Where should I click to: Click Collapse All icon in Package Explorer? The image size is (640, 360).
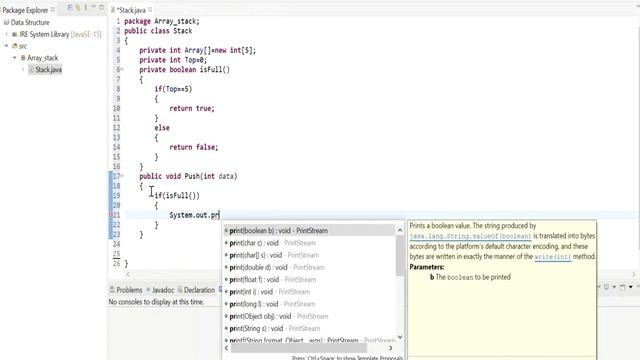click(x=70, y=8)
